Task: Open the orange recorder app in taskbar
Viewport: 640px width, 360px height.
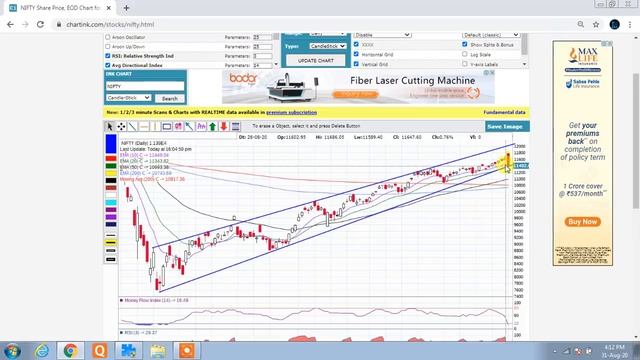Action: pos(187,351)
